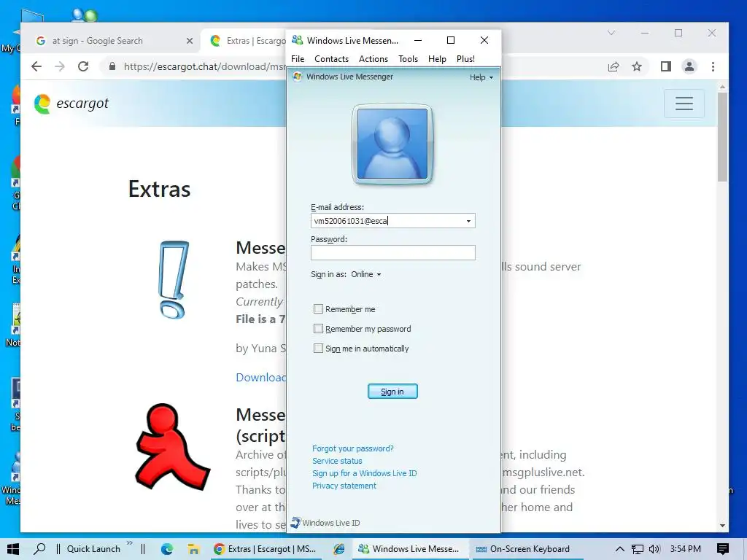Click the blue exclamation mark Messenger icon
Image resolution: width=747 pixels, height=560 pixels.
(x=173, y=279)
